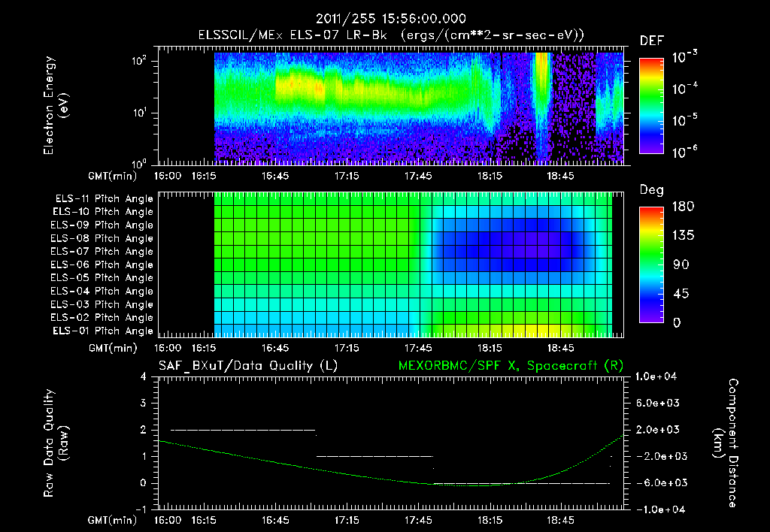Click the data quality line at level 1

coord(374,456)
